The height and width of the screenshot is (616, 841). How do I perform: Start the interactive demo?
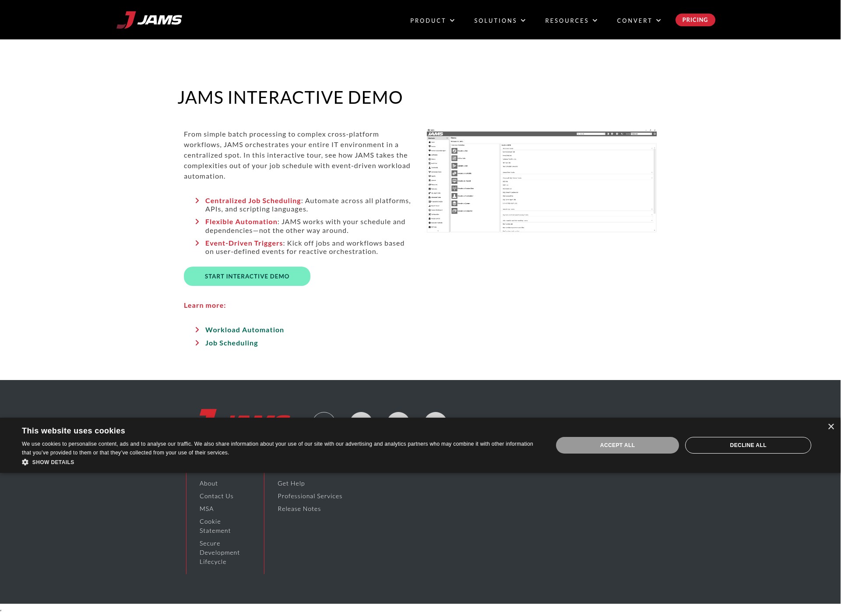[x=247, y=276]
